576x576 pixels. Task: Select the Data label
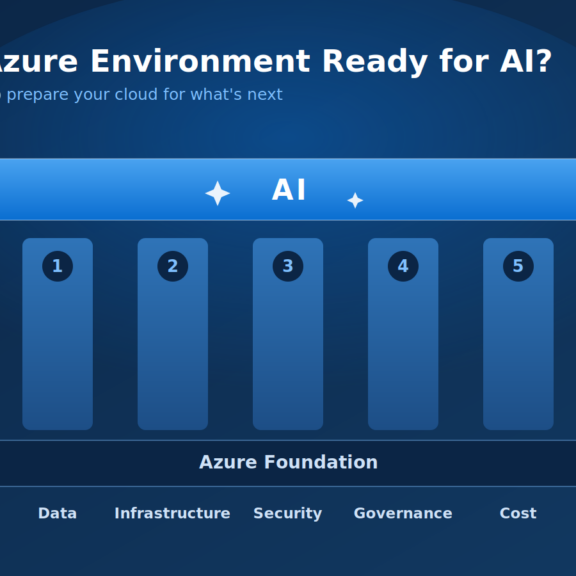(57, 513)
